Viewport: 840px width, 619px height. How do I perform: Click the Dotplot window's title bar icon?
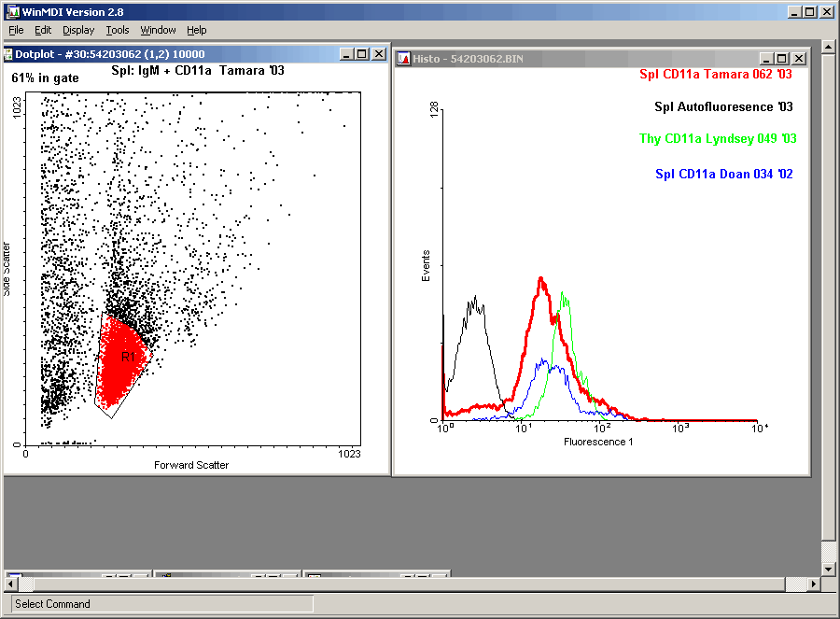click(8, 54)
